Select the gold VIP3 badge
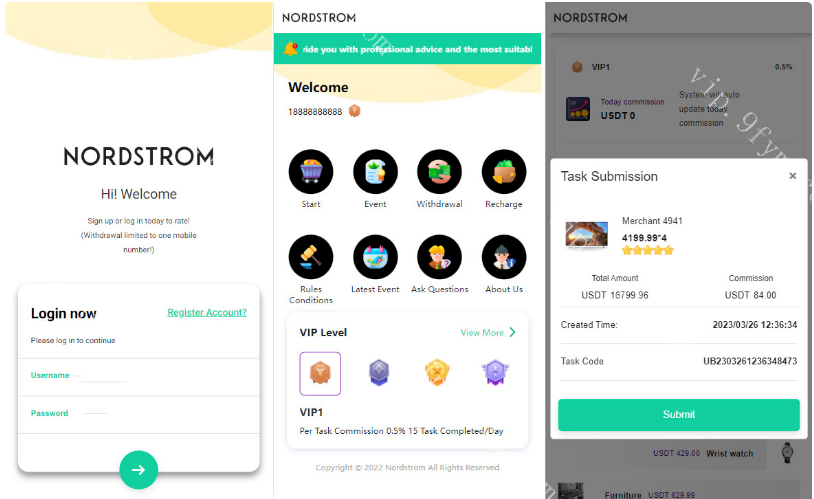Screen dimensions: 814x499 (x=437, y=373)
